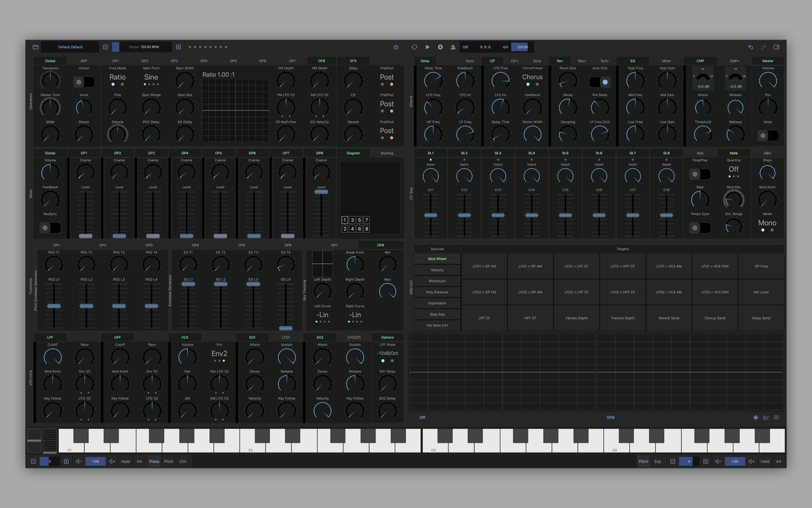The height and width of the screenshot is (508, 812).
Task: Open the Freq Mode Ratio selector
Action: click(117, 77)
